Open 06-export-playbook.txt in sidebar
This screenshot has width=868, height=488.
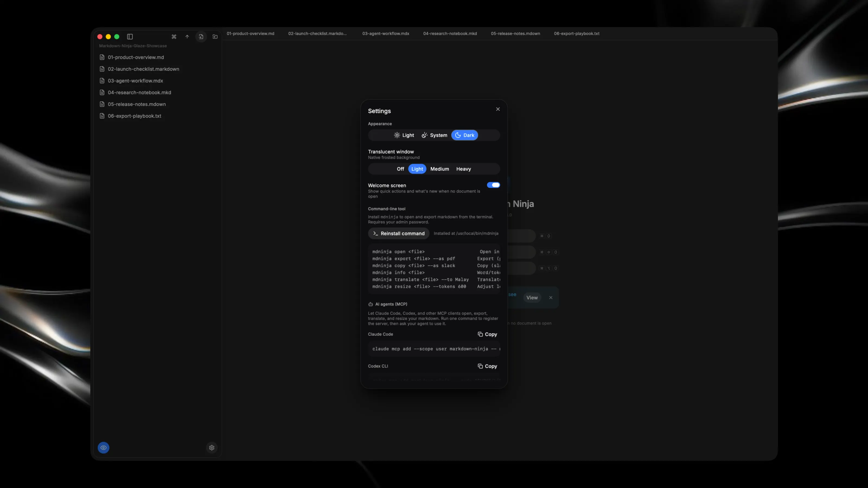click(158, 116)
